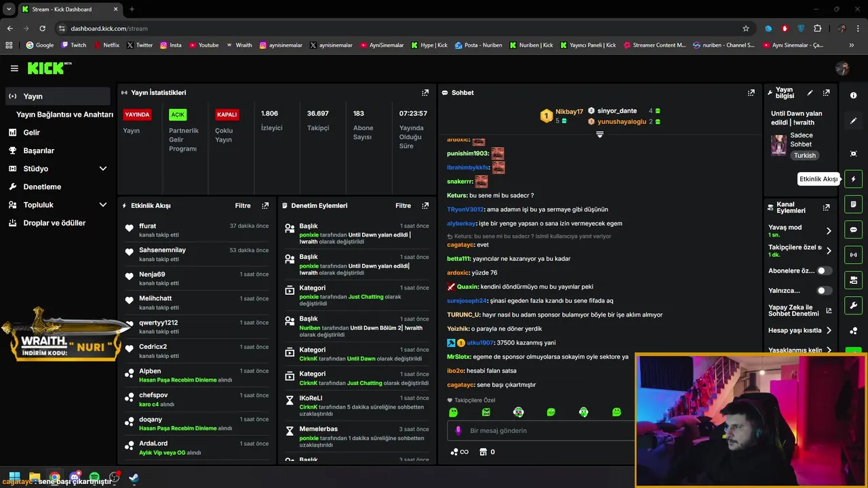Viewport: 868px width, 488px height.
Task: Edit stream info with Yayın bilgisi pencil
Action: tap(810, 92)
